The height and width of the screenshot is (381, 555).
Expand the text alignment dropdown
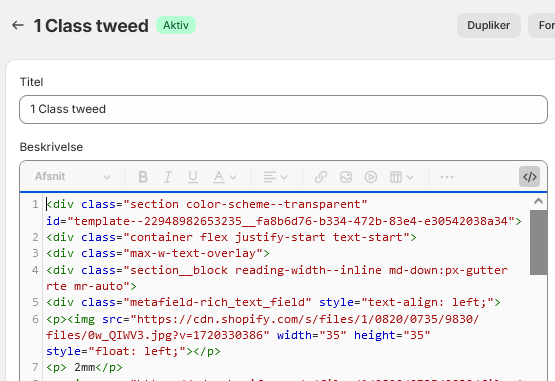(x=275, y=177)
